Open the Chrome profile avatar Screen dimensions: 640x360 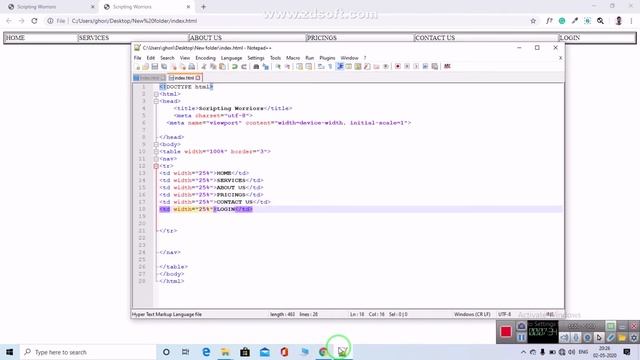point(619,21)
